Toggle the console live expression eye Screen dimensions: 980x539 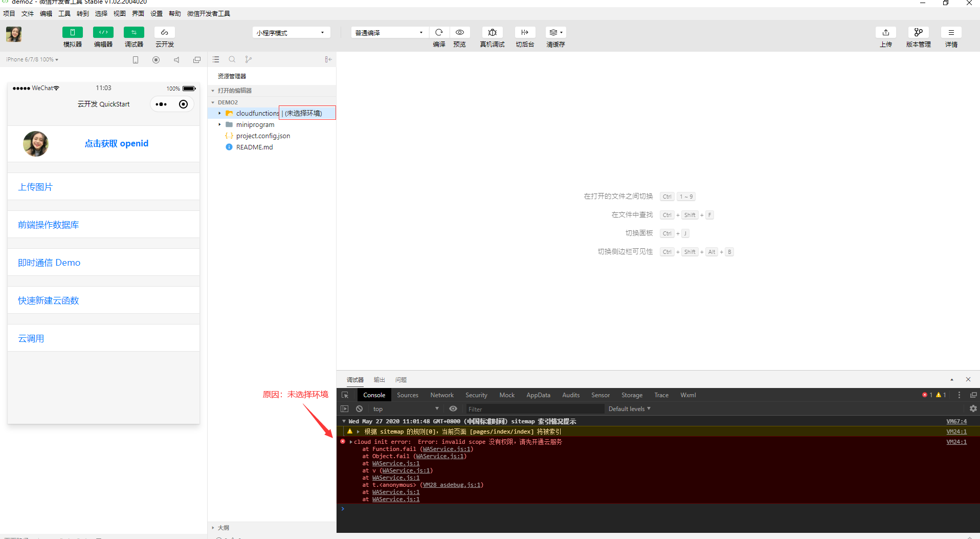pos(453,409)
